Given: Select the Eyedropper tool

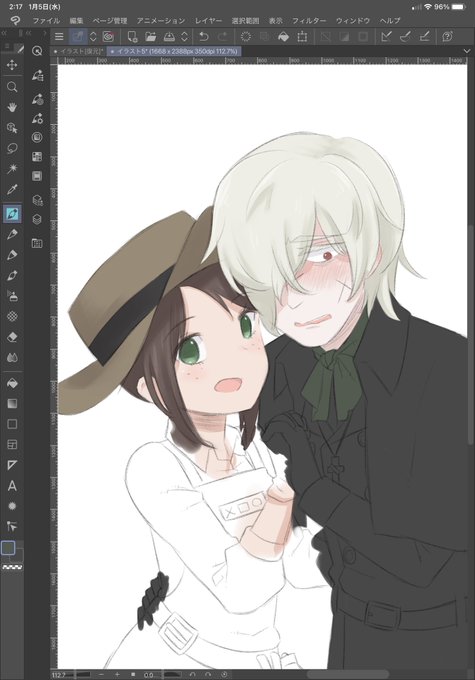Looking at the screenshot, I should point(12,190).
